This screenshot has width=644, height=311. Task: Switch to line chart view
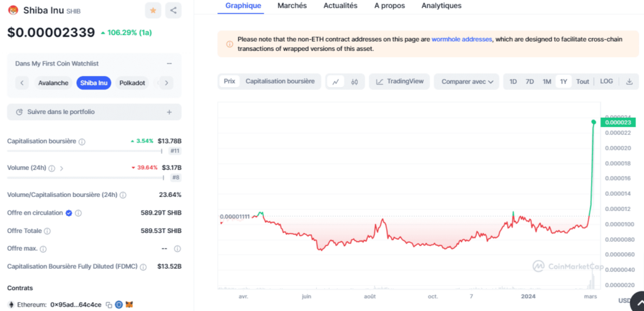click(x=336, y=82)
